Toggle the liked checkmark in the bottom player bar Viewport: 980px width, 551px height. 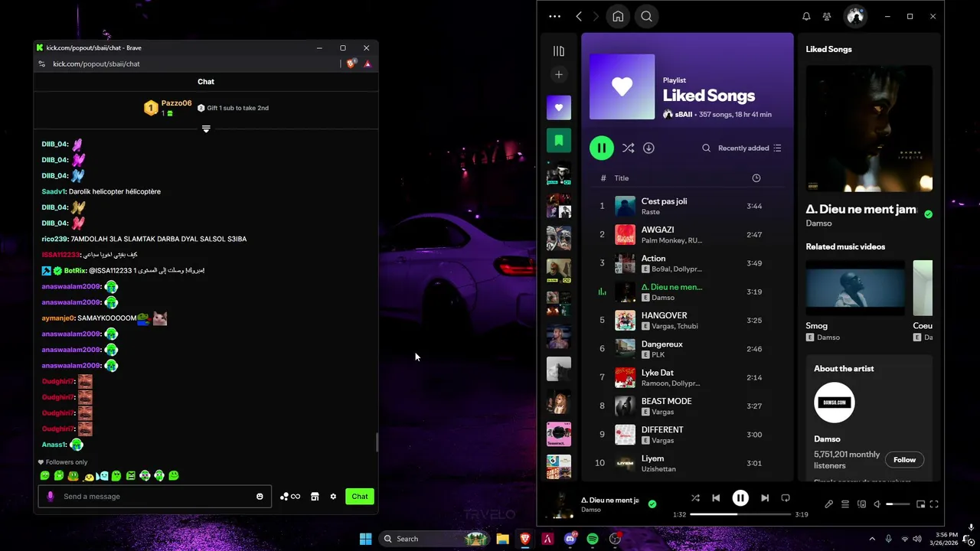652,504
